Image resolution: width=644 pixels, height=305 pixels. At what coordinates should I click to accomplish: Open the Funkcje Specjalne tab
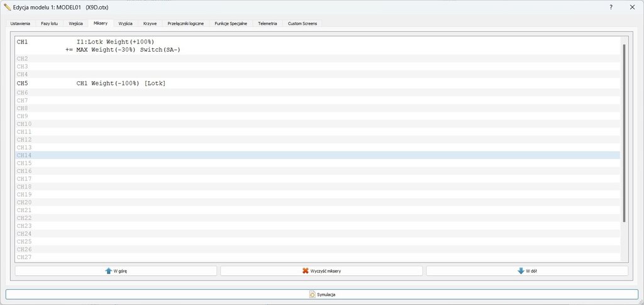pos(231,23)
